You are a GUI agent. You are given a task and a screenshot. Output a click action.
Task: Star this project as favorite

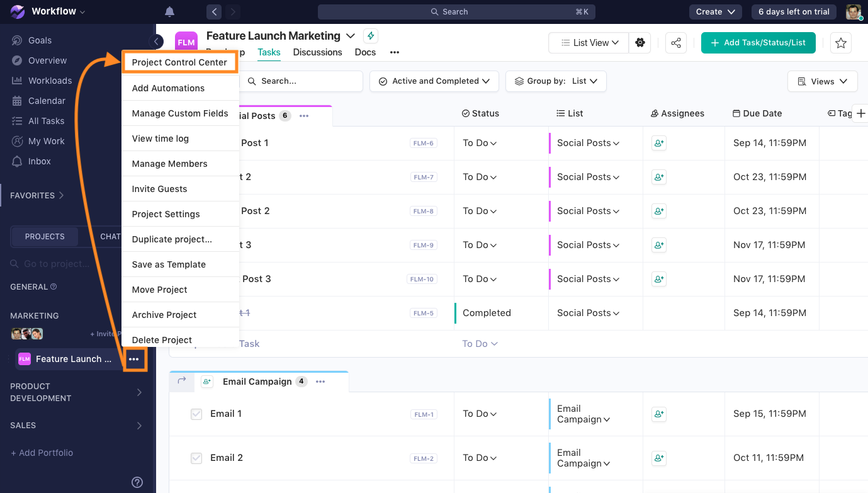(841, 43)
